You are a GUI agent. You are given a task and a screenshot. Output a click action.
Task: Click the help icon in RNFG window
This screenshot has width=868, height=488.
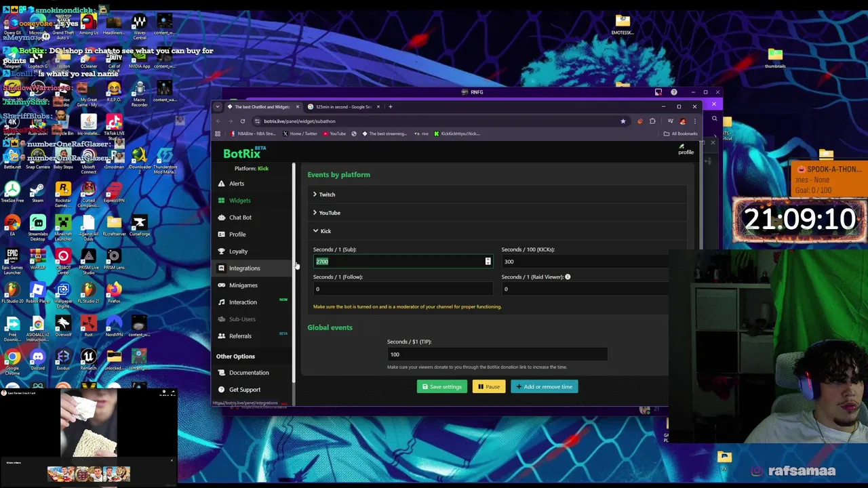673,92
